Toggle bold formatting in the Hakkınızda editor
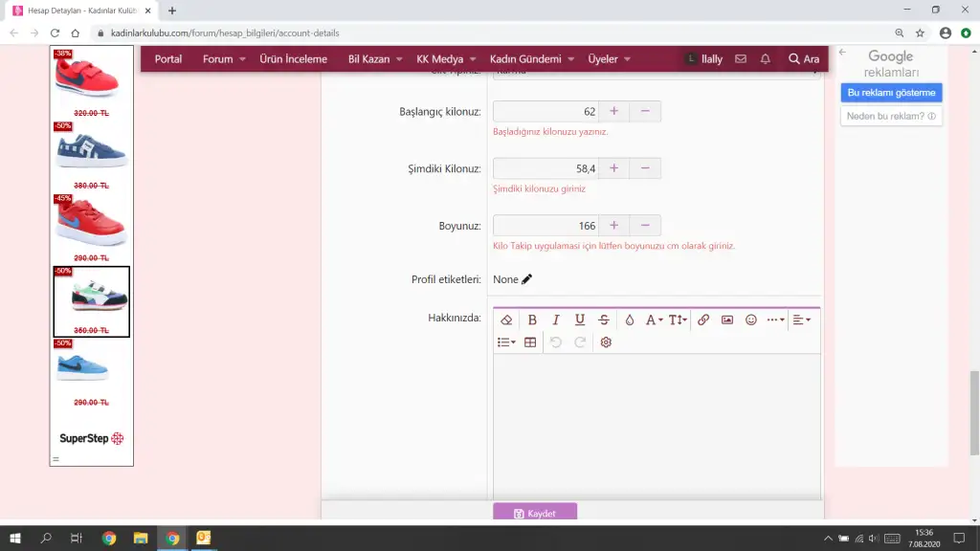Screen dimensions: 980x551 (532, 320)
